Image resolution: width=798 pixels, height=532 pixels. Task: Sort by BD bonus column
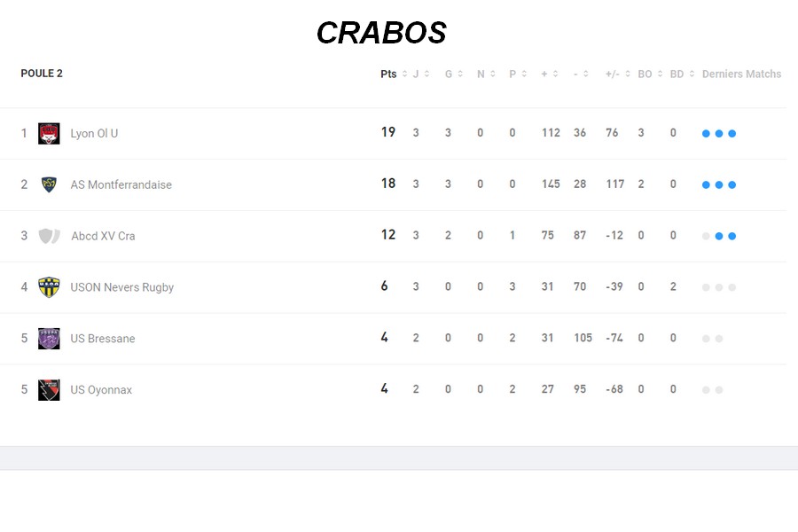click(x=682, y=74)
